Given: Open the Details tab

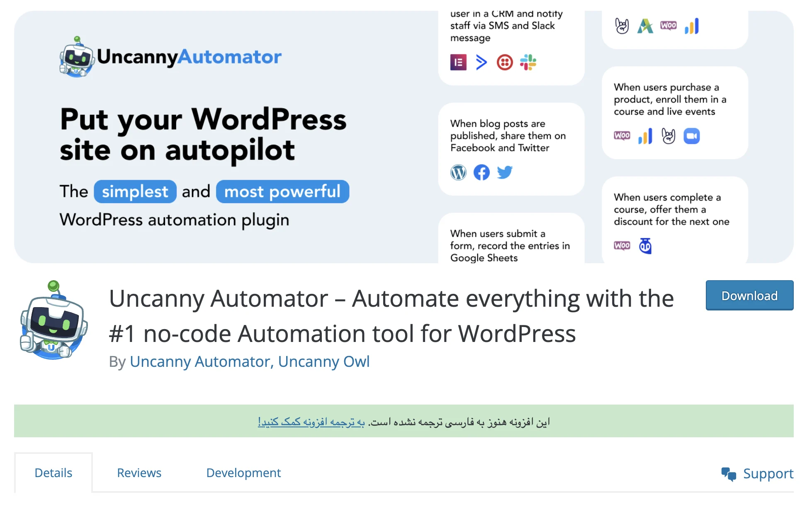Looking at the screenshot, I should (53, 473).
